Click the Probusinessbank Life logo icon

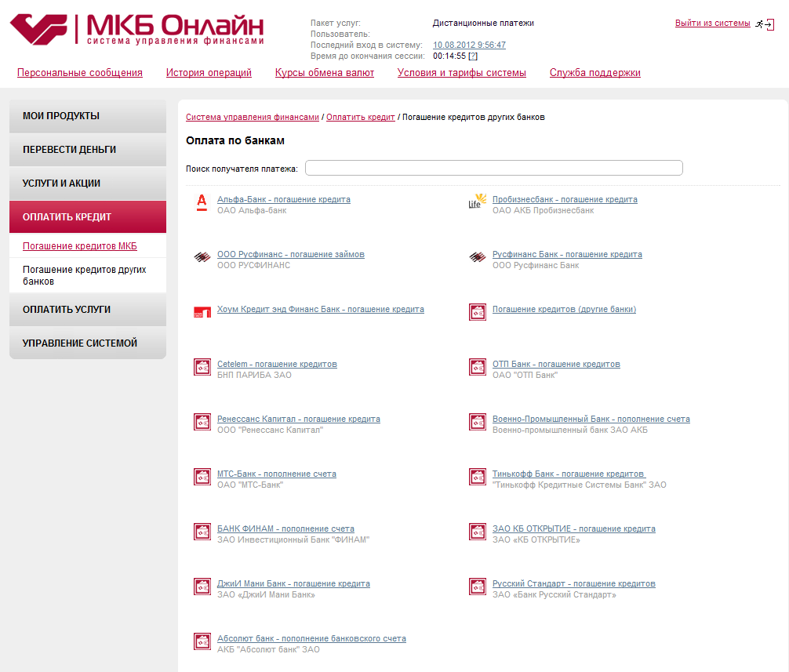pyautogui.click(x=478, y=201)
